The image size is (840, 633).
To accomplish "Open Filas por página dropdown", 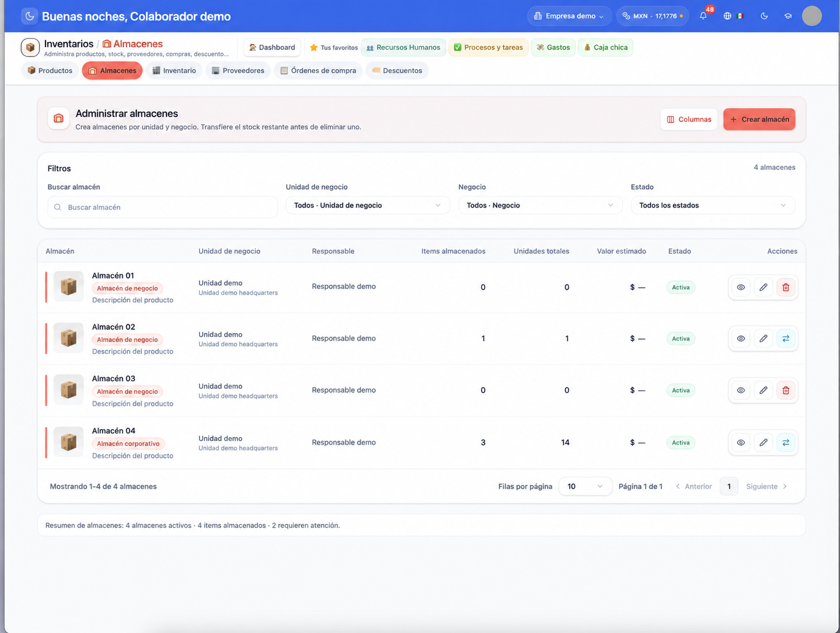I will 585,487.
